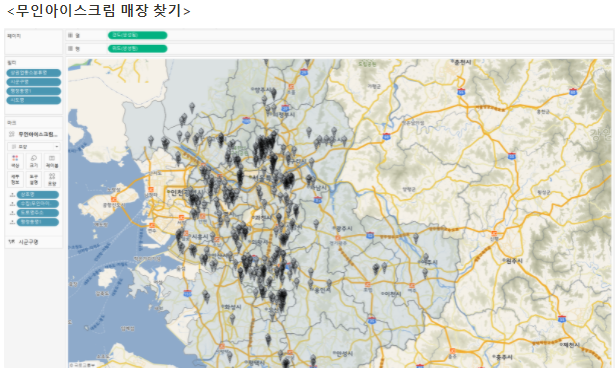The image size is (615, 370).
Task: Click the 상권업종소분류명 filter pill
Action: [x=34, y=73]
